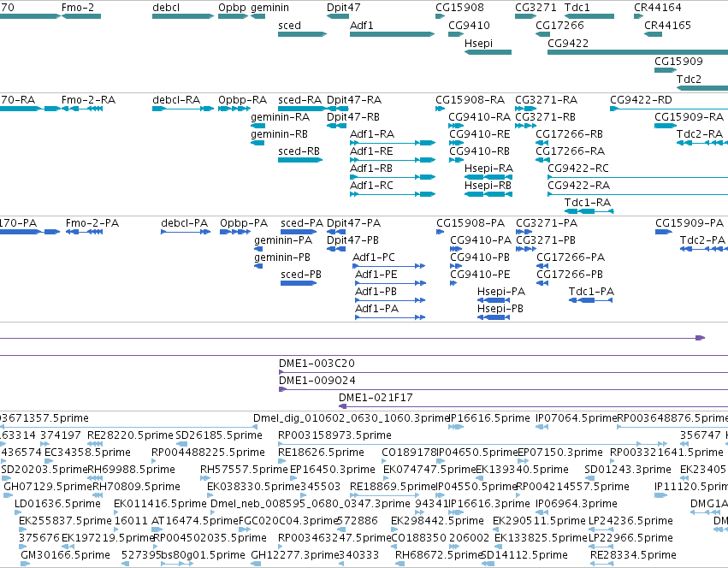Click EST RE28334.5prime
This screenshot has height=568, width=728.
[601, 564]
